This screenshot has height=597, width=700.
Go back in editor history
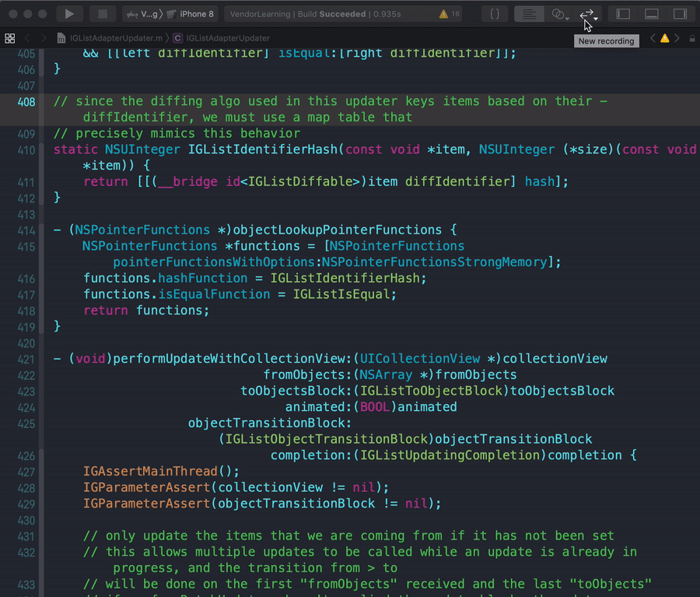coord(28,38)
